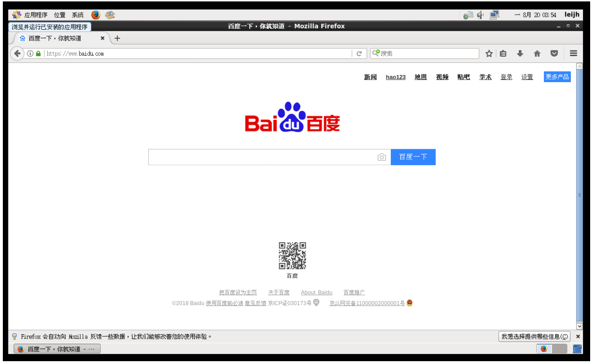Open site information icon in address bar
This screenshot has height=364, width=593.
[x=30, y=53]
